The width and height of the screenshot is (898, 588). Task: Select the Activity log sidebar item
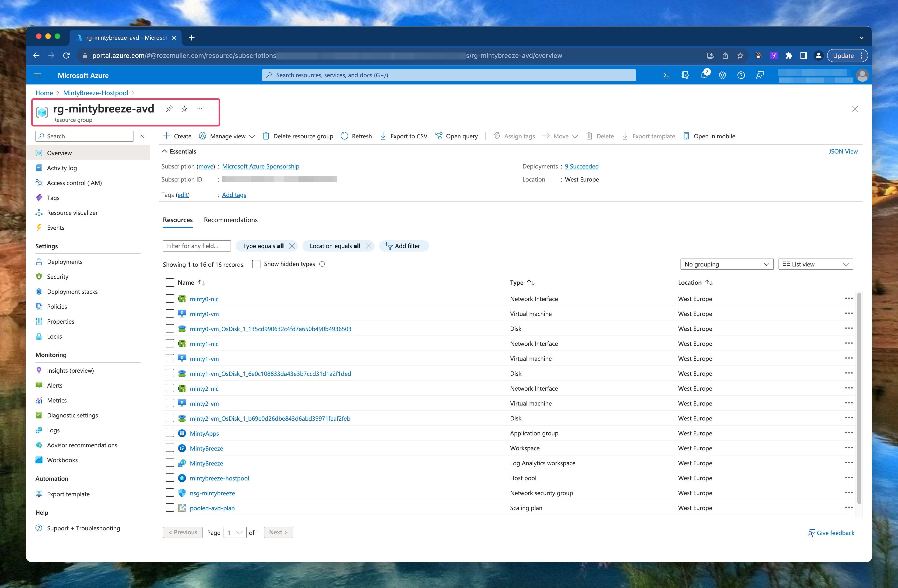coord(62,168)
